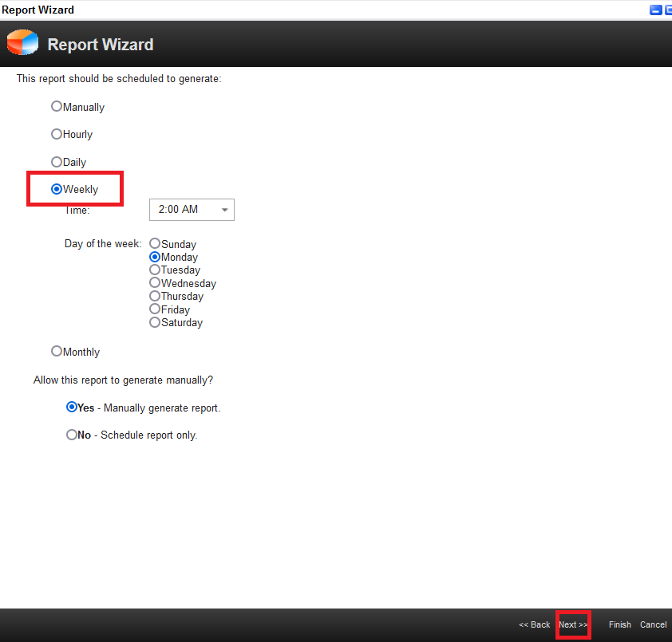The image size is (672, 642).
Task: Choose Wednesday as day of the week
Action: tap(155, 282)
